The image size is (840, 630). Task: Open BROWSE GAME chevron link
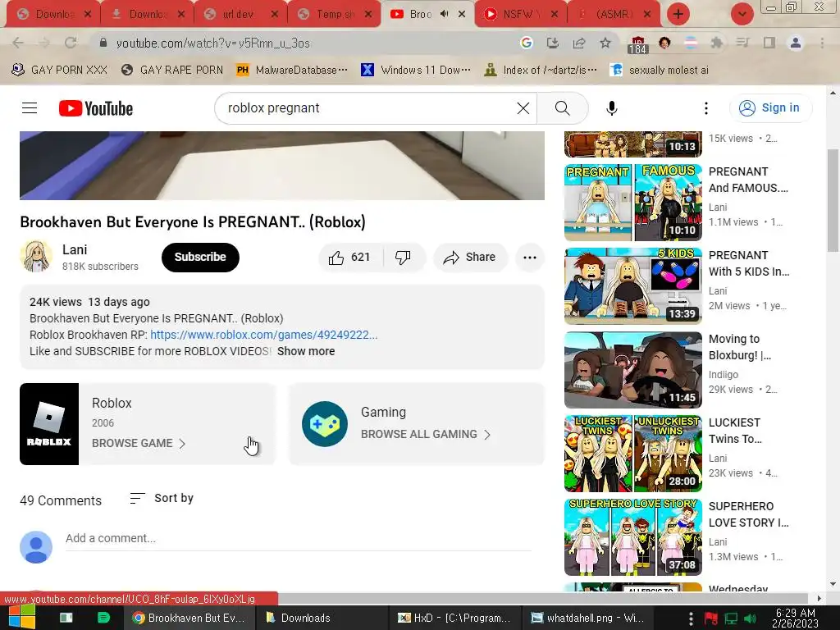tap(139, 444)
